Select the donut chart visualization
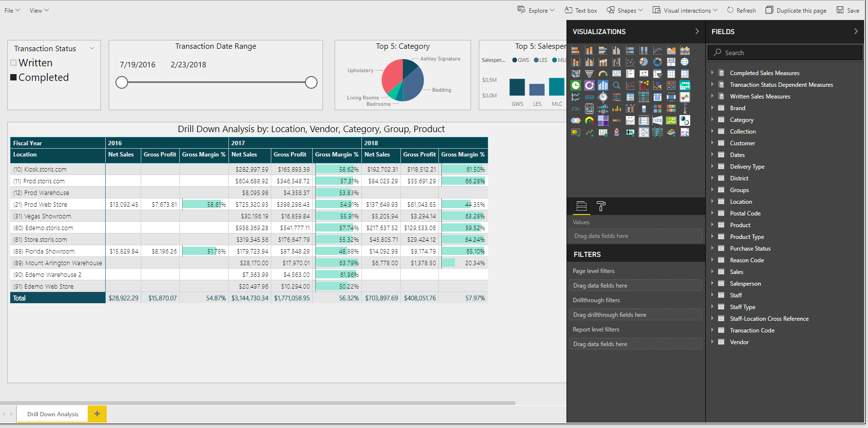Screen dimensions: 868x428 pos(658,62)
